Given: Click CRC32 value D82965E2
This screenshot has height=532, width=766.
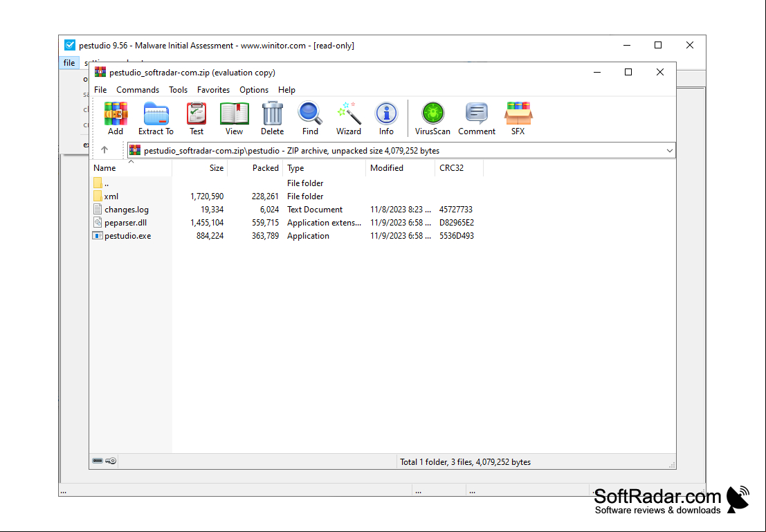Looking at the screenshot, I should pyautogui.click(x=457, y=223).
